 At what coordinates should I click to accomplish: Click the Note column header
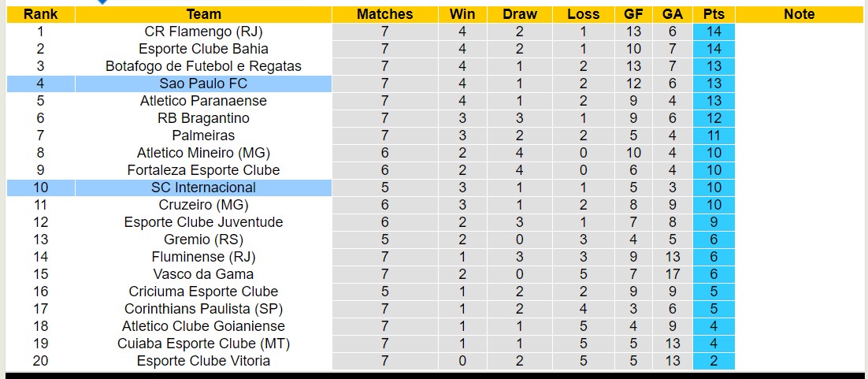pos(799,14)
